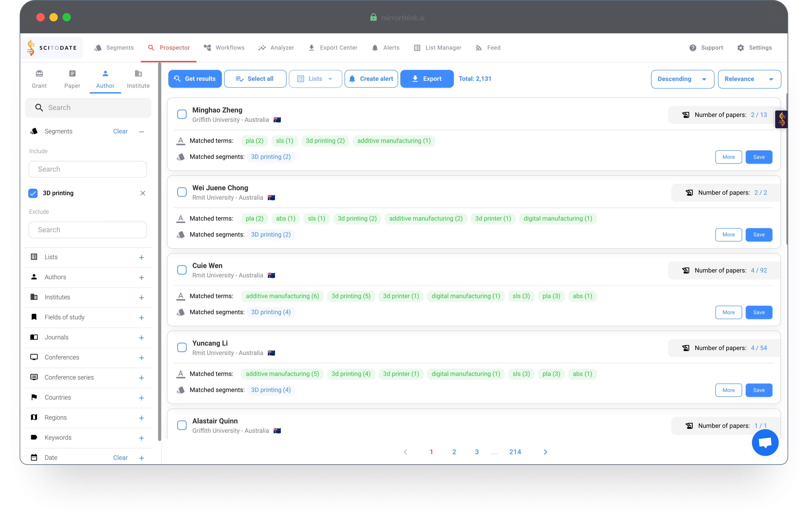Viewport: 812px width, 522px height.
Task: Click the Scitodate logo icon
Action: click(31, 48)
